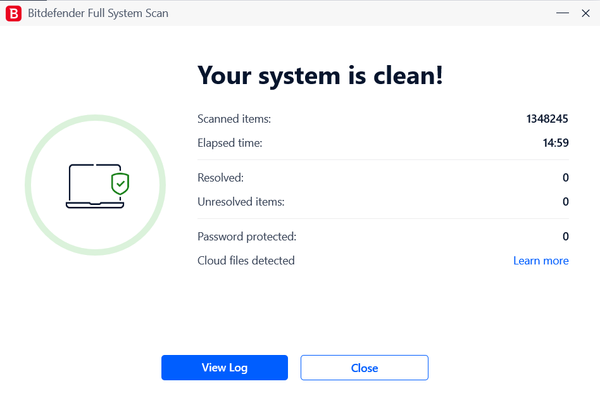Screen dimensions: 600x396
Task: Close the window using the X icon
Action: pos(585,13)
